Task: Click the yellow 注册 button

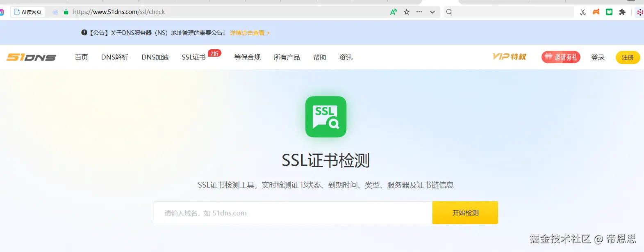Action: [x=628, y=57]
